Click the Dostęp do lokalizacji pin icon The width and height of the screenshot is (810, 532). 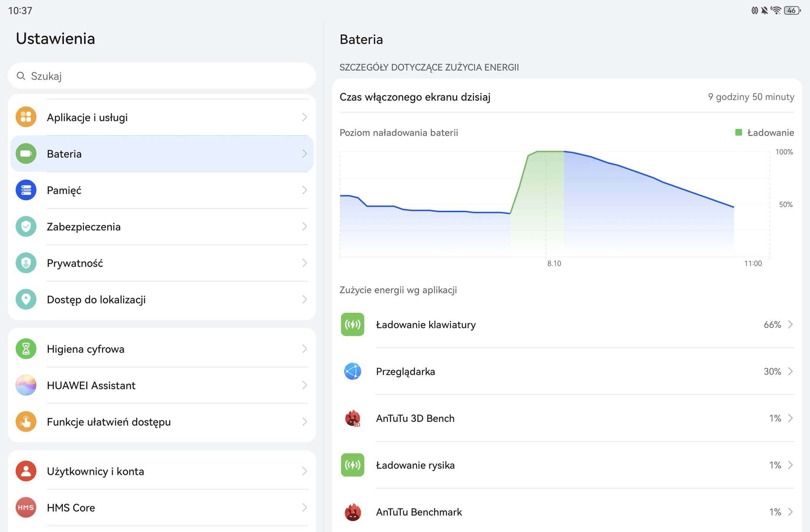[26, 299]
